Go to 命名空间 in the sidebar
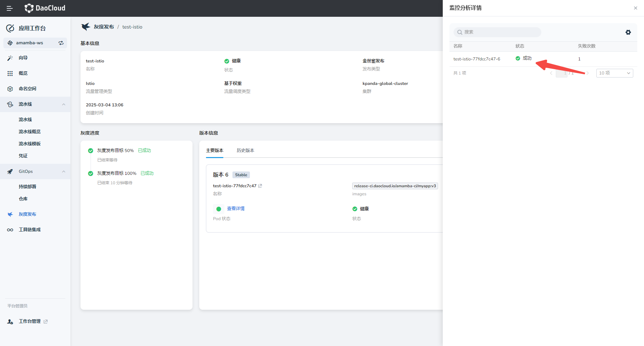644x346 pixels. [x=28, y=89]
